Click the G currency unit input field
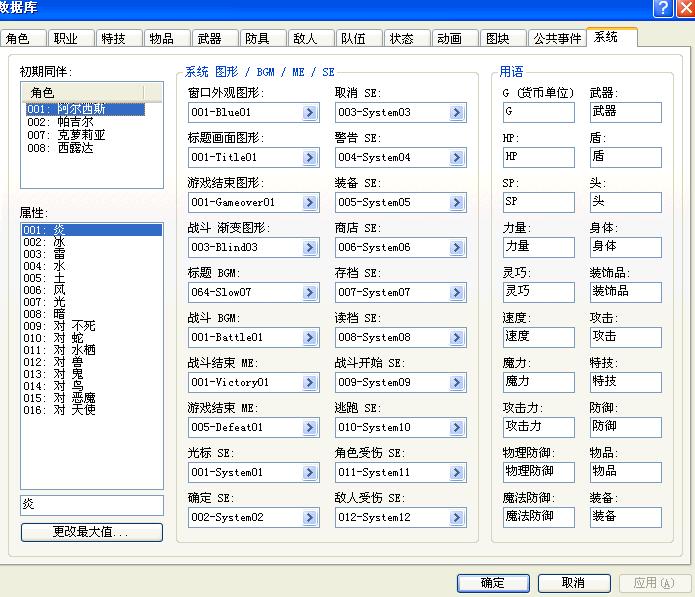Viewport: 695px width, 597px height. pyautogui.click(x=539, y=113)
